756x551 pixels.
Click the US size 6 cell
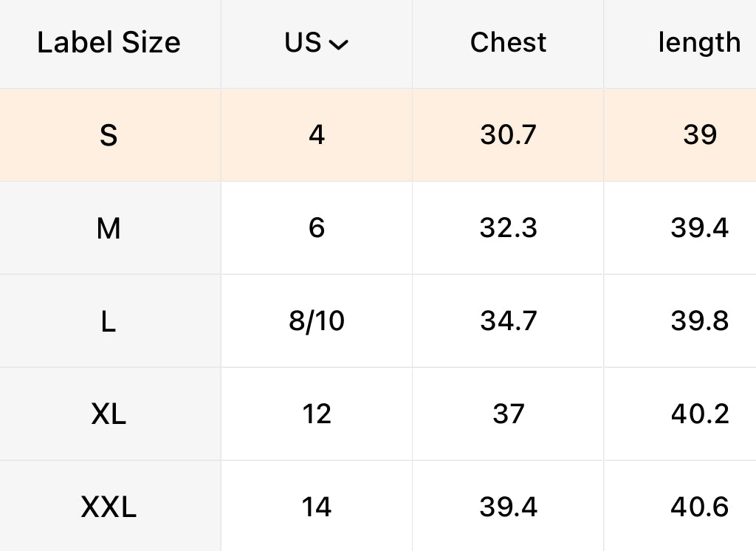point(317,227)
